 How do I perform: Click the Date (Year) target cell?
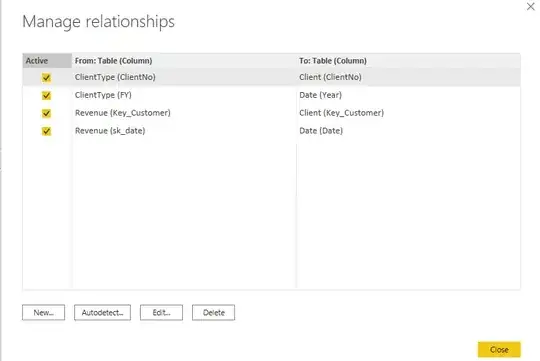(x=320, y=95)
